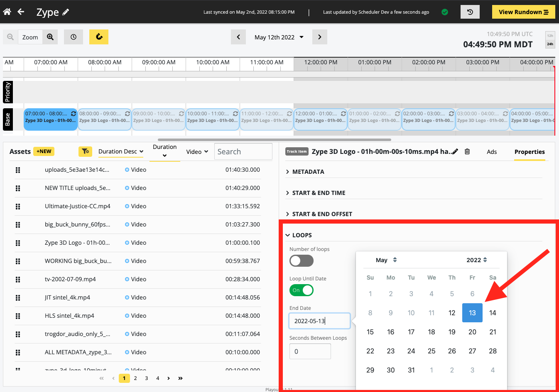Screen dimensions: 559x392
Task: Click the yellow magnet snap icon
Action: tap(99, 37)
